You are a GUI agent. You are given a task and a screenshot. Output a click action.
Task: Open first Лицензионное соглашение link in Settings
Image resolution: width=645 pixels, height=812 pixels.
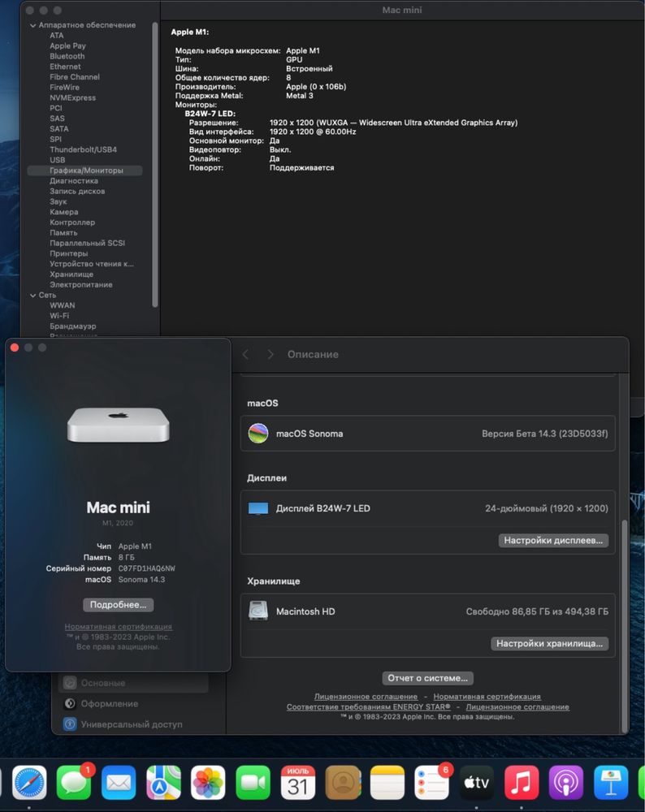[366, 697]
